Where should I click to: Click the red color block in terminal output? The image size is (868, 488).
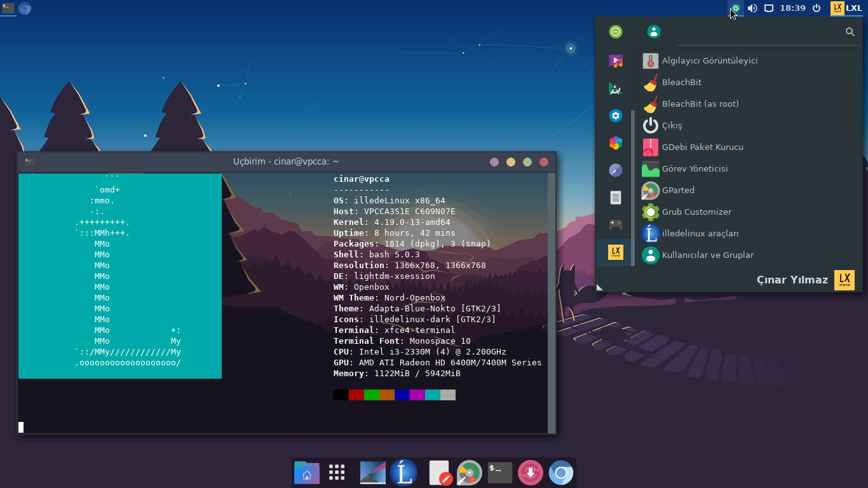pos(356,395)
